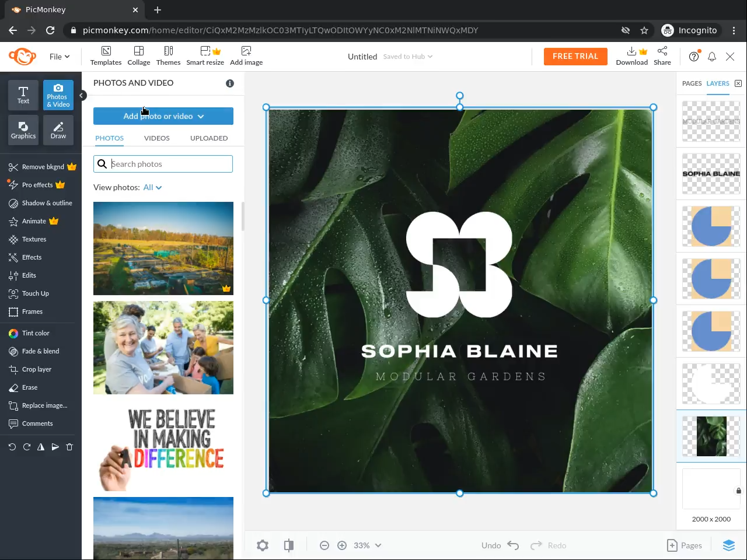Image resolution: width=747 pixels, height=560 pixels.
Task: Toggle the layers panel icon
Action: coord(729,545)
